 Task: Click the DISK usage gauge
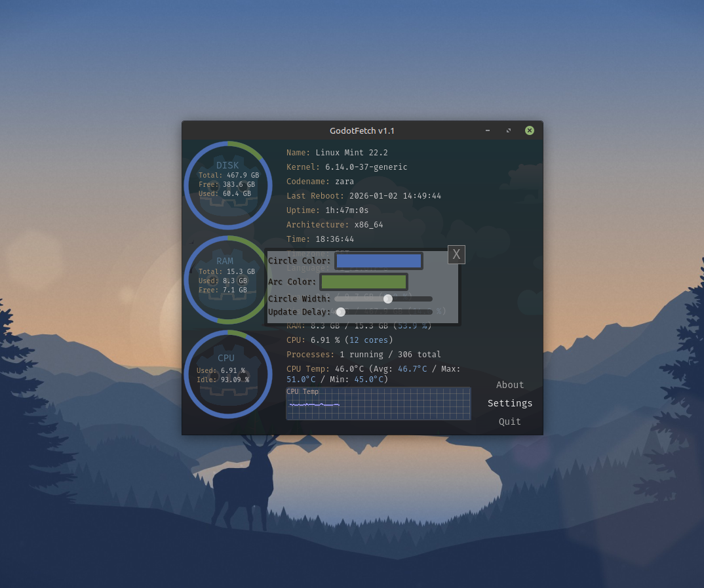click(228, 186)
